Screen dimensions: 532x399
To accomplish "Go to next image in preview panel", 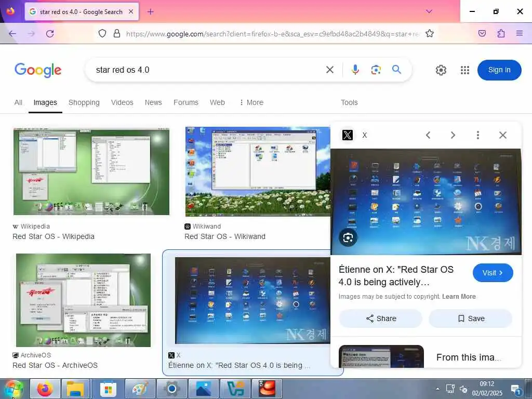I will (x=453, y=135).
